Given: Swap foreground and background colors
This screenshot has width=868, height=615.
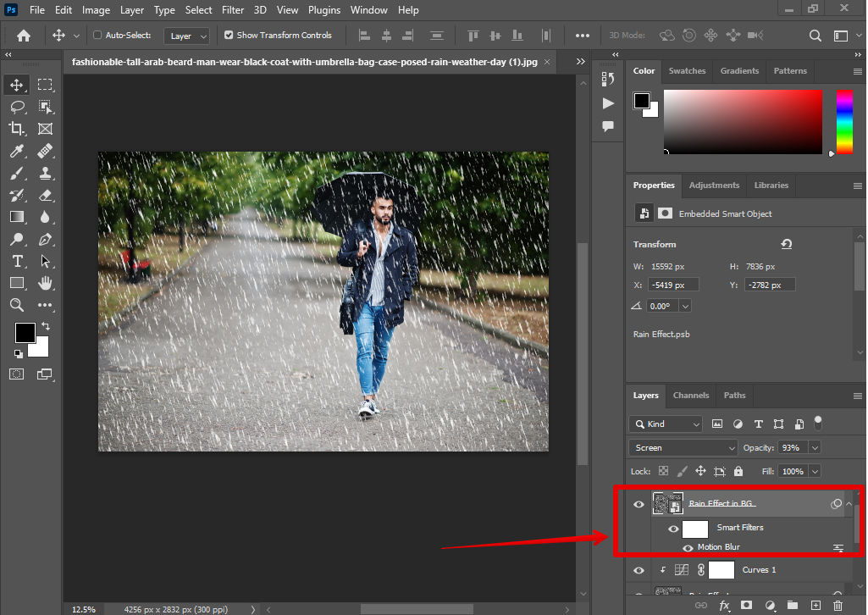Looking at the screenshot, I should pos(46,326).
